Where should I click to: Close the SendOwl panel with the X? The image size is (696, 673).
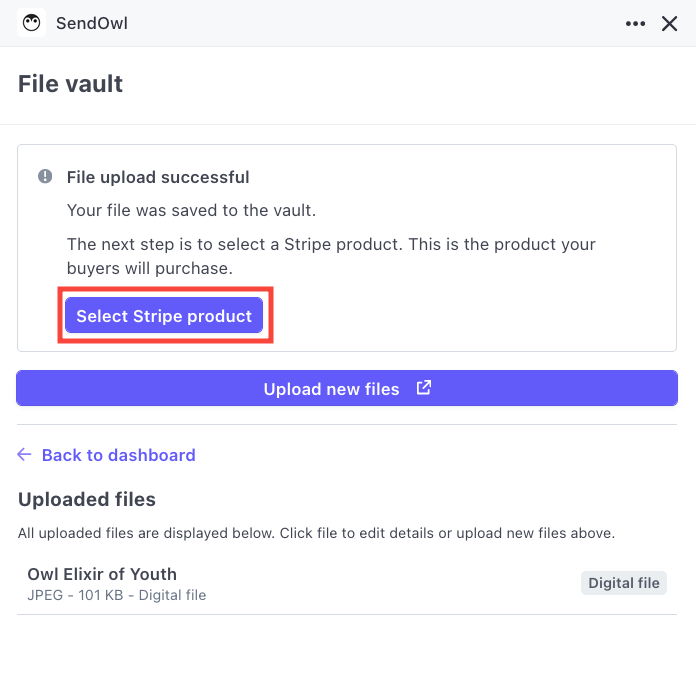point(670,24)
